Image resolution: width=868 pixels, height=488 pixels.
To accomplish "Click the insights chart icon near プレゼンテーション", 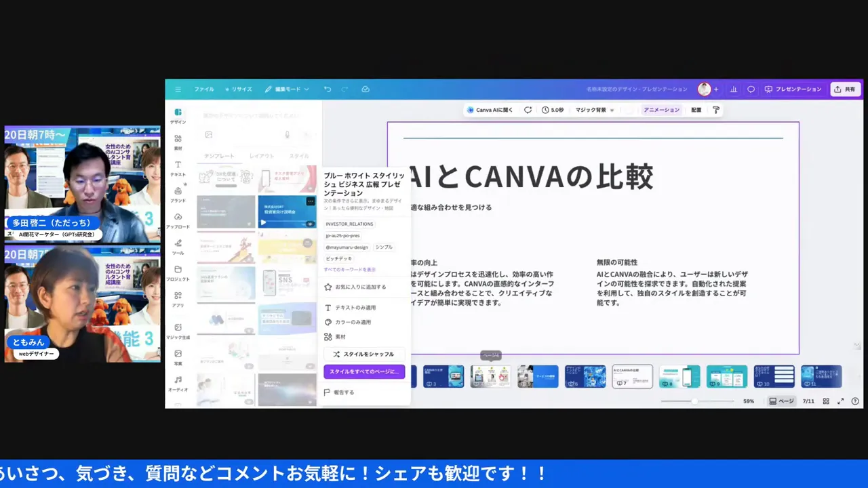I will pyautogui.click(x=733, y=89).
